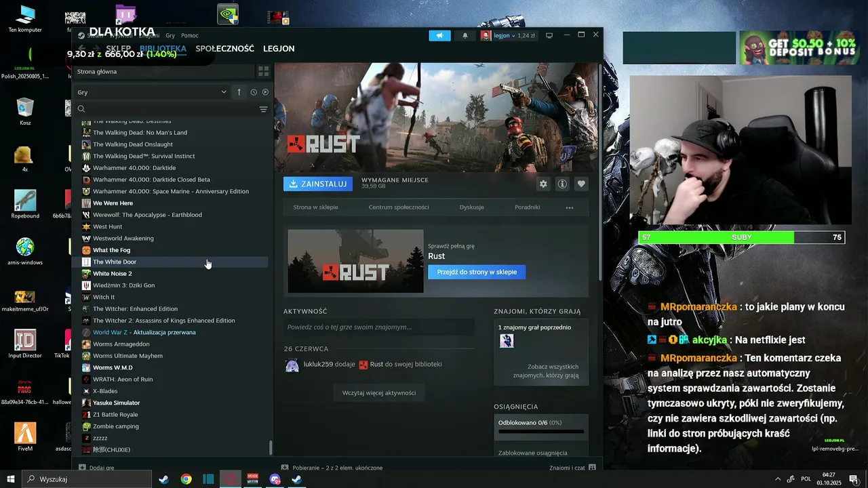Toggle sort by recent activity clock icon
Screen dimensions: 868x488
coord(254,92)
